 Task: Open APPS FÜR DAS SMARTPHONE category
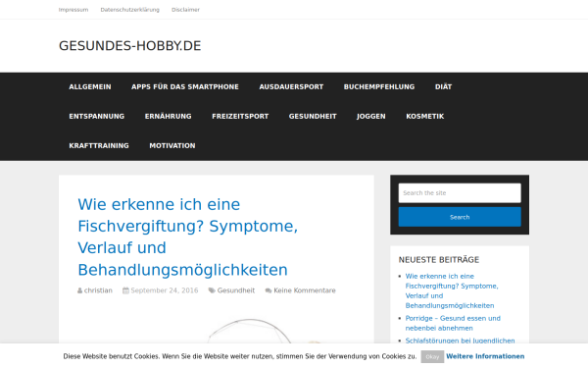coord(185,86)
